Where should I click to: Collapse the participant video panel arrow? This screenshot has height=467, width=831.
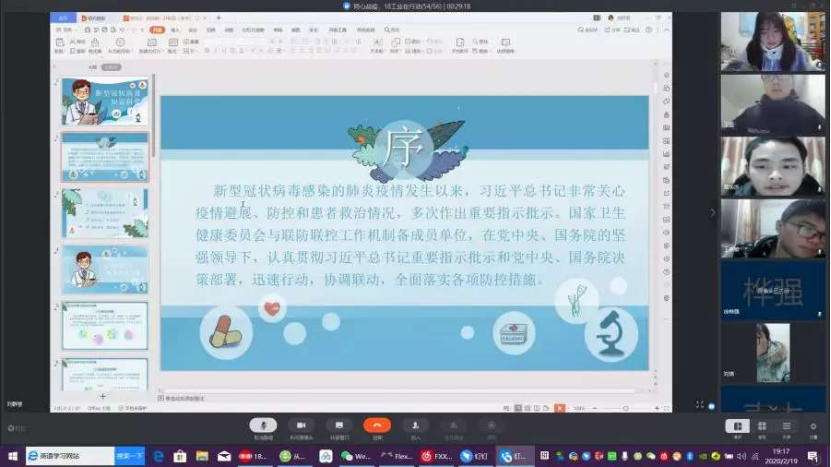(x=713, y=212)
